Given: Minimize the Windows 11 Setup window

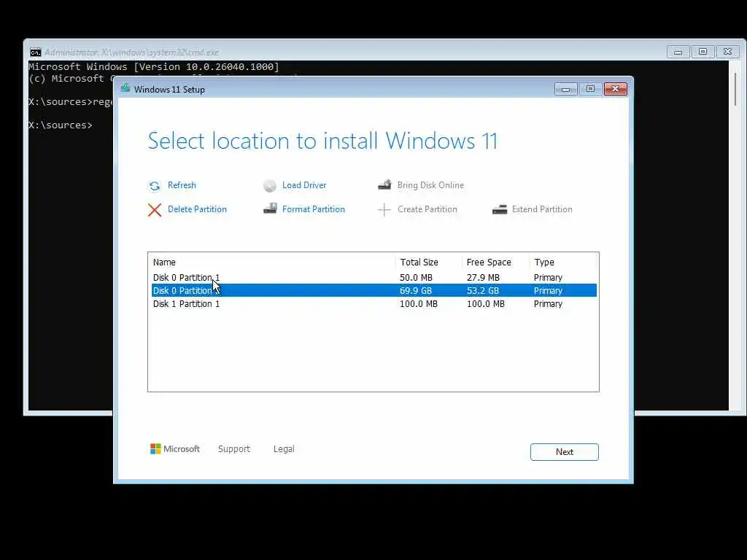Looking at the screenshot, I should [566, 89].
